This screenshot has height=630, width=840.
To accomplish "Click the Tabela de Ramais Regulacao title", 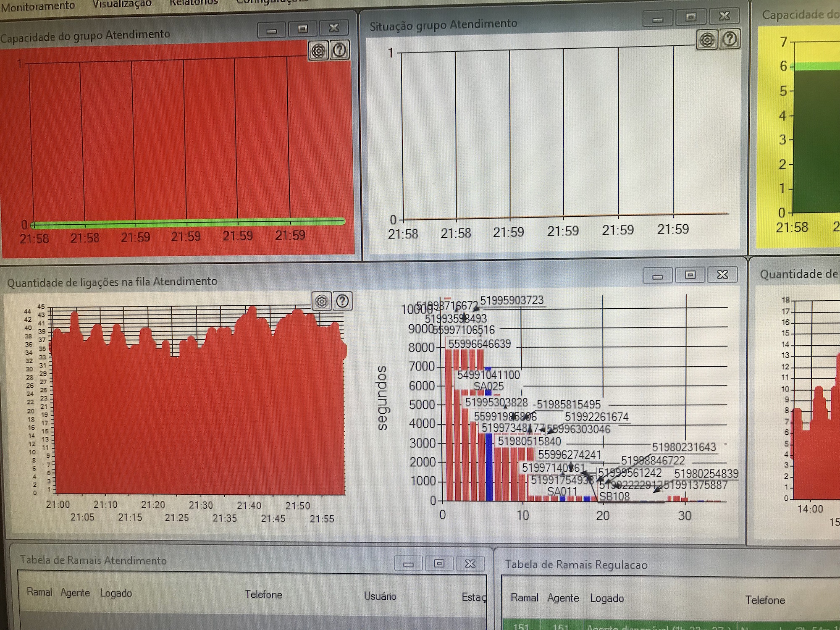I will coord(575,564).
